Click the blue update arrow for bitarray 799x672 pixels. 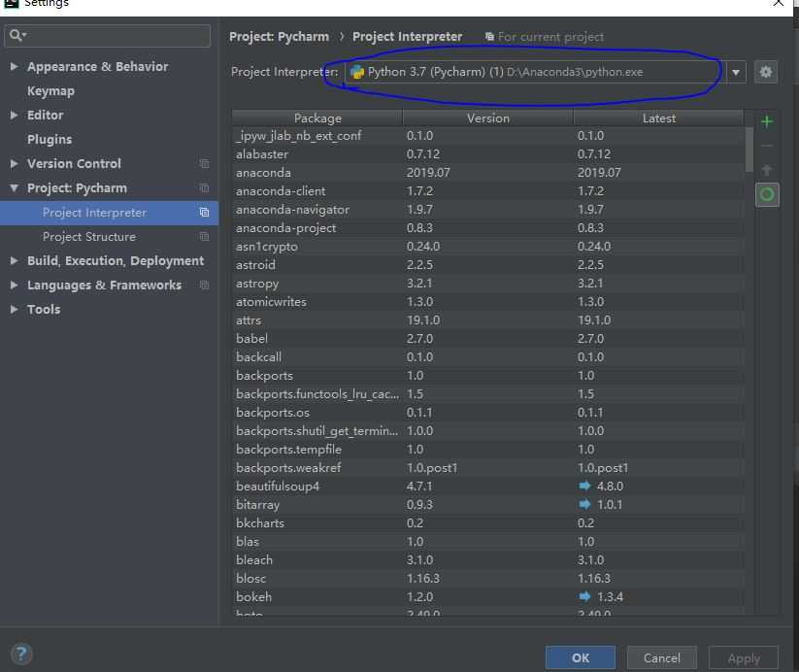(x=584, y=504)
